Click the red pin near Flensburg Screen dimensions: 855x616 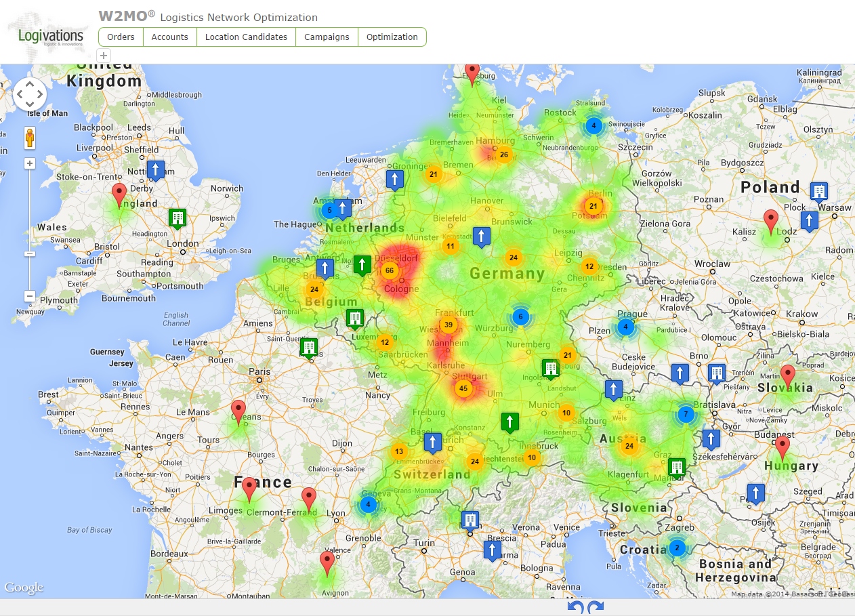pos(472,73)
